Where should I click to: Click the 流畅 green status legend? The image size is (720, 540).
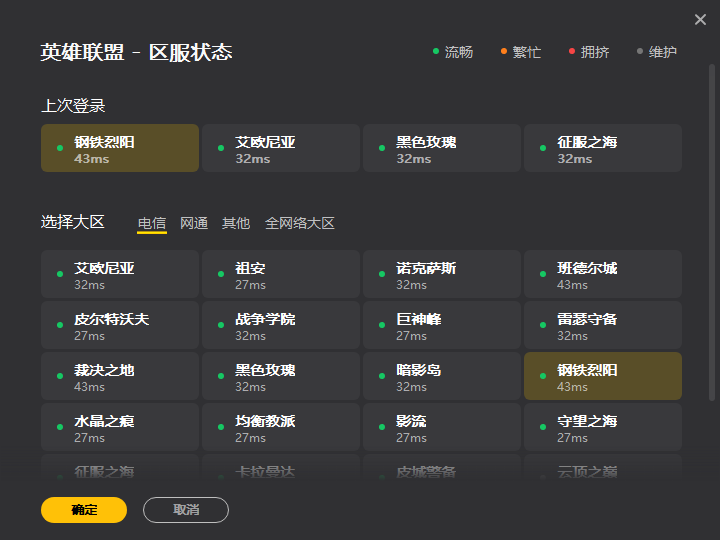[x=453, y=52]
